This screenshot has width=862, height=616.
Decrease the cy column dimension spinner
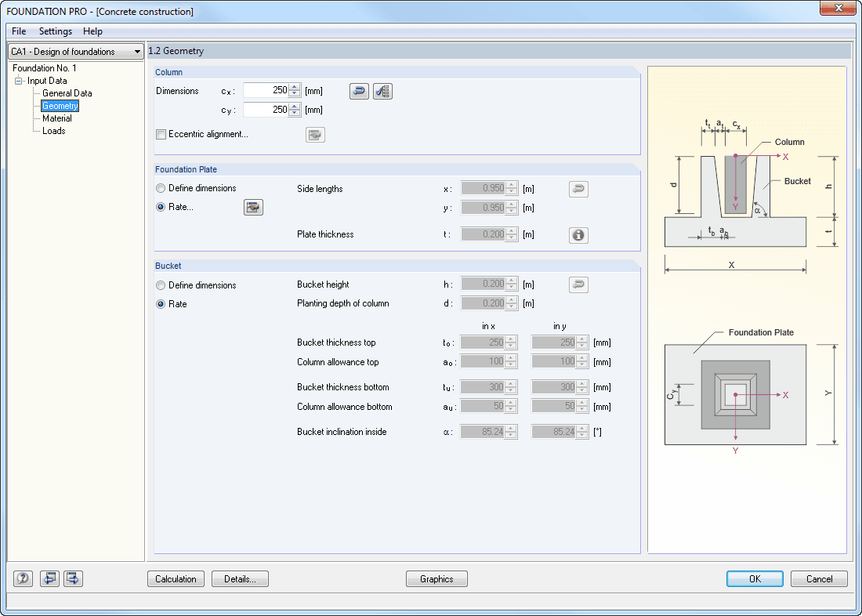point(295,114)
